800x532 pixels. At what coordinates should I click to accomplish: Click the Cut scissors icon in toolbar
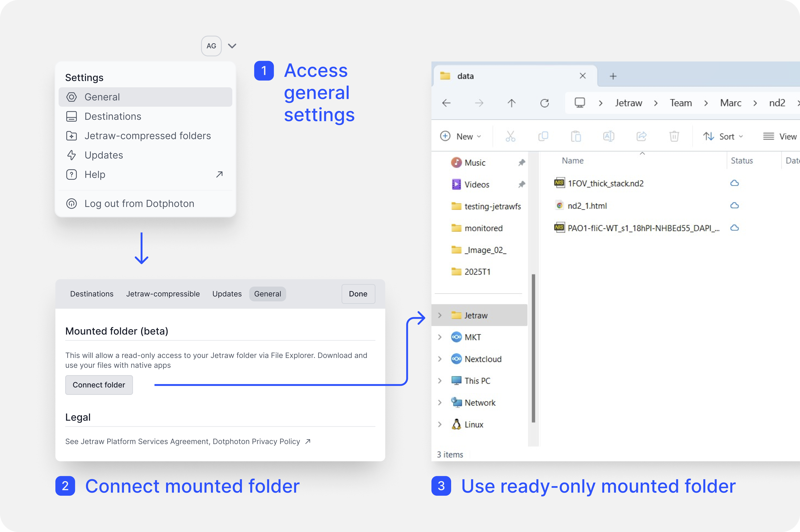510,136
